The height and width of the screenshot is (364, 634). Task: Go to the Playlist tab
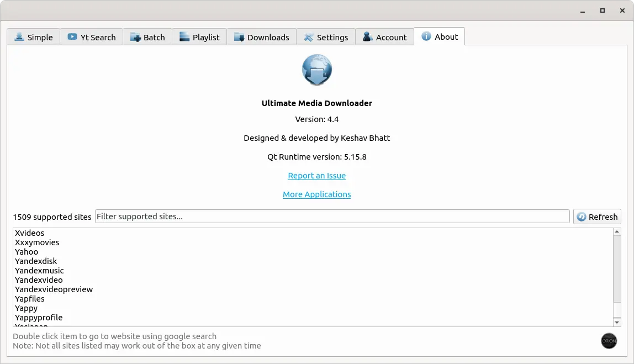click(x=199, y=37)
